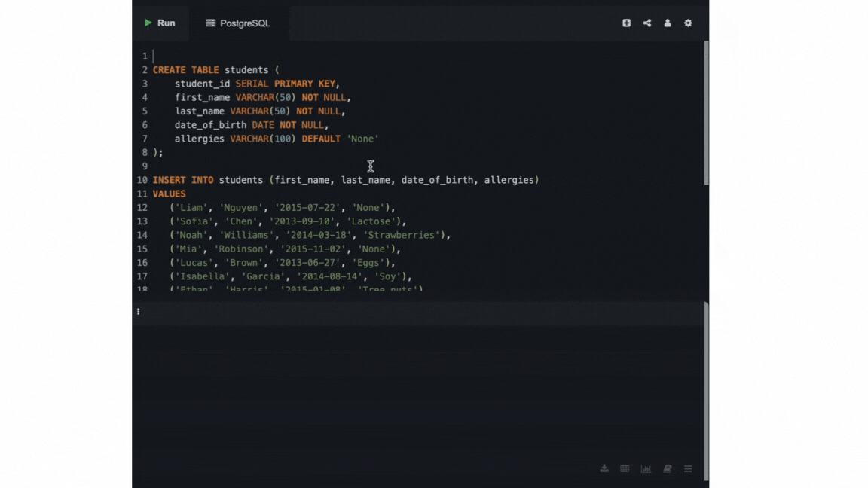Click the Run button

pos(160,23)
